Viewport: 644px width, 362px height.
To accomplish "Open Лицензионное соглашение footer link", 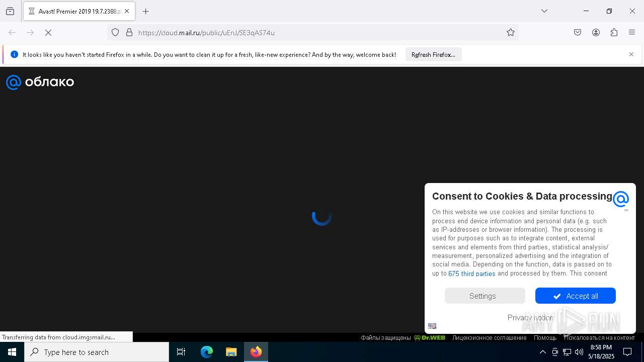I will click(489, 338).
